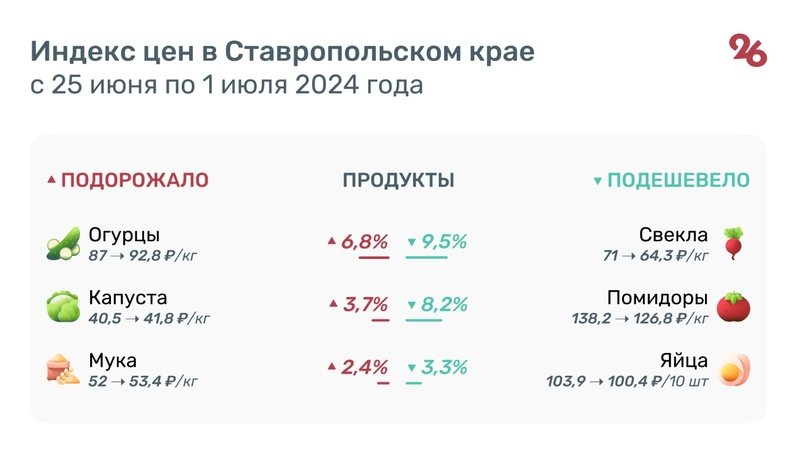Click the red triangle before ПОДОРОЖАЛО

coord(51,181)
